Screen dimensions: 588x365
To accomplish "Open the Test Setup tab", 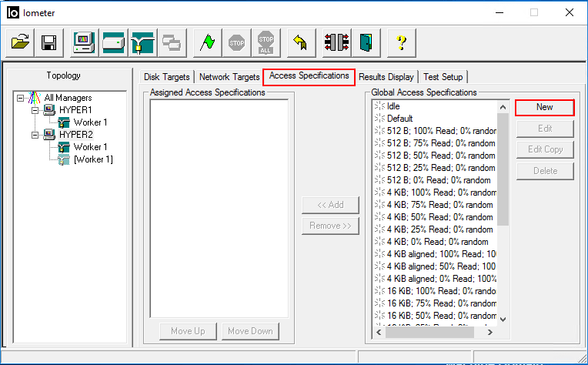I will (443, 77).
